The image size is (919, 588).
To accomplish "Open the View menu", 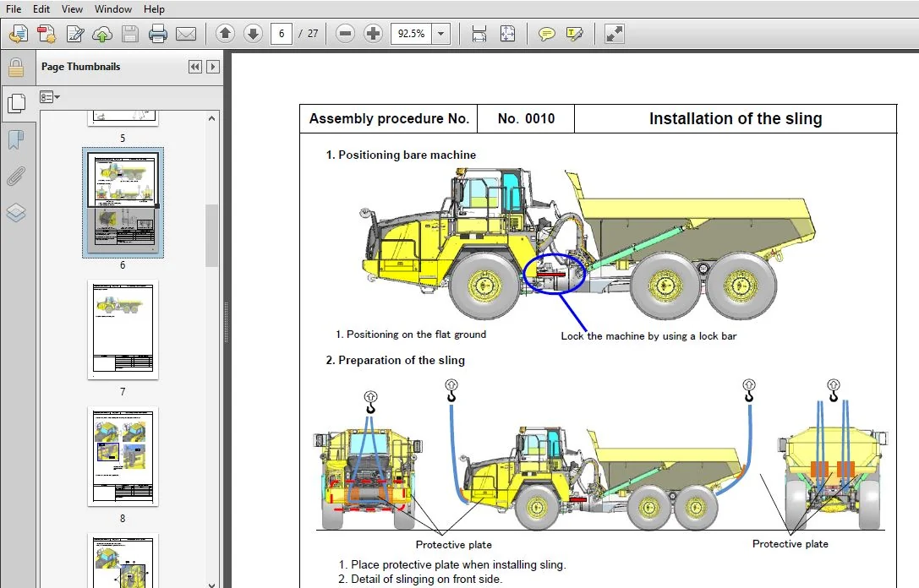I will click(x=72, y=8).
